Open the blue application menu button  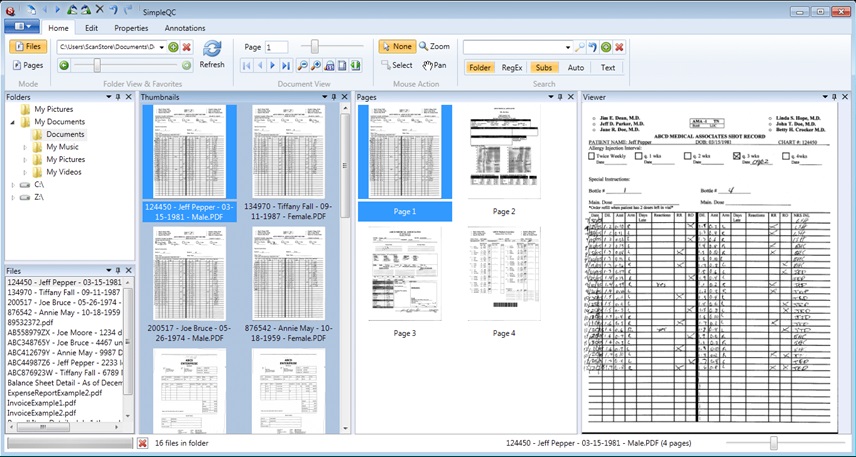[x=21, y=26]
